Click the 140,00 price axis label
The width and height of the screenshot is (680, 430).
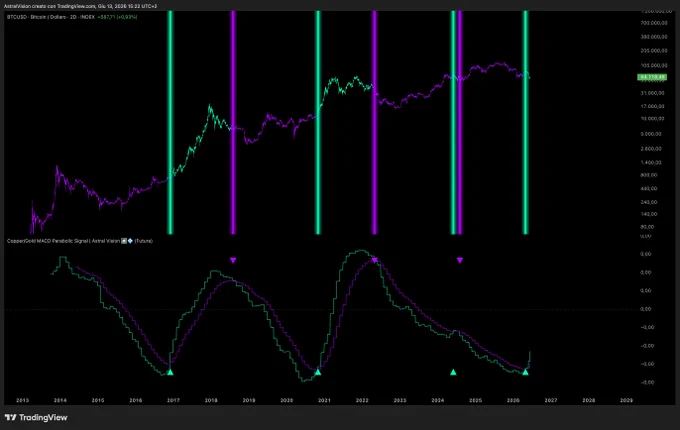[x=649, y=214]
